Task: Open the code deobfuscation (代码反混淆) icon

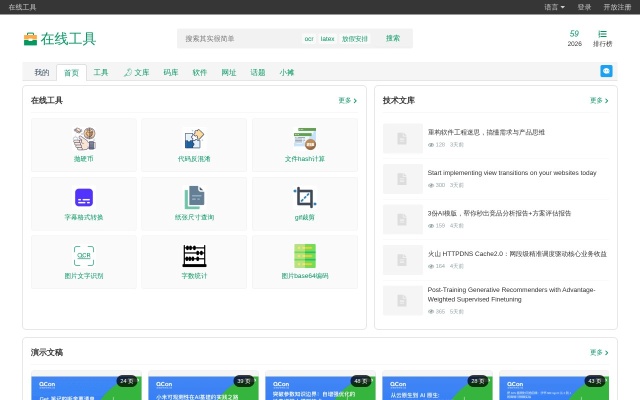Action: pyautogui.click(x=194, y=139)
